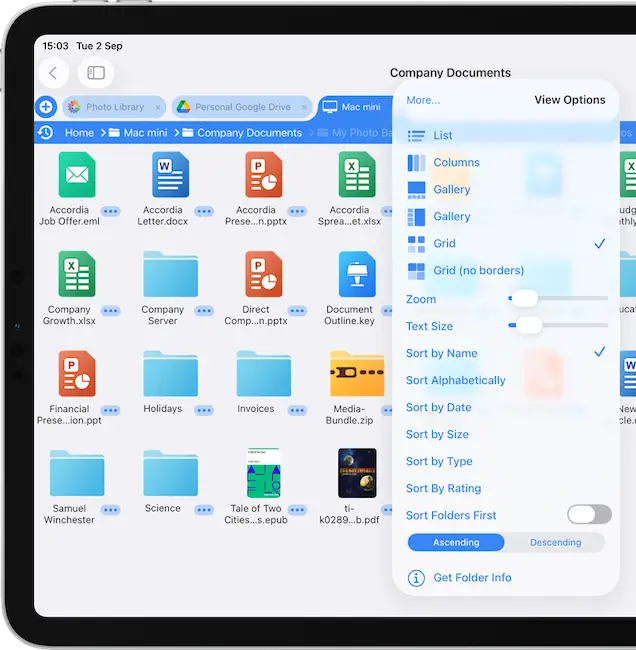Screen dimensions: 636x650
Task: Open more options for Holidays folder
Action: 204,410
